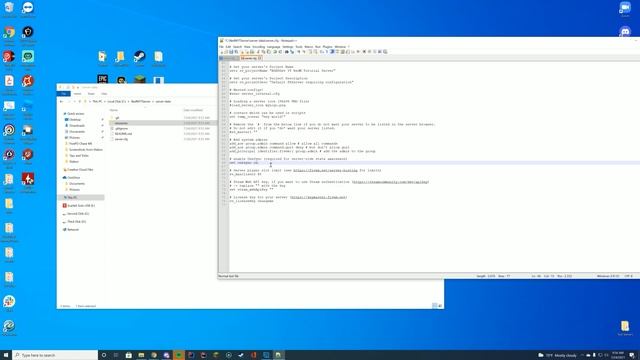640x360 pixels.
Task: Click the Undo toolbar icon
Action: pos(275,52)
